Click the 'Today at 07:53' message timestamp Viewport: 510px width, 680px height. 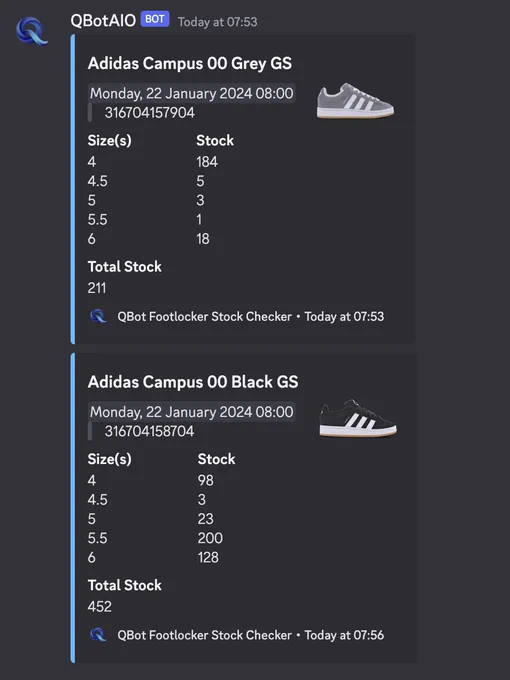218,22
